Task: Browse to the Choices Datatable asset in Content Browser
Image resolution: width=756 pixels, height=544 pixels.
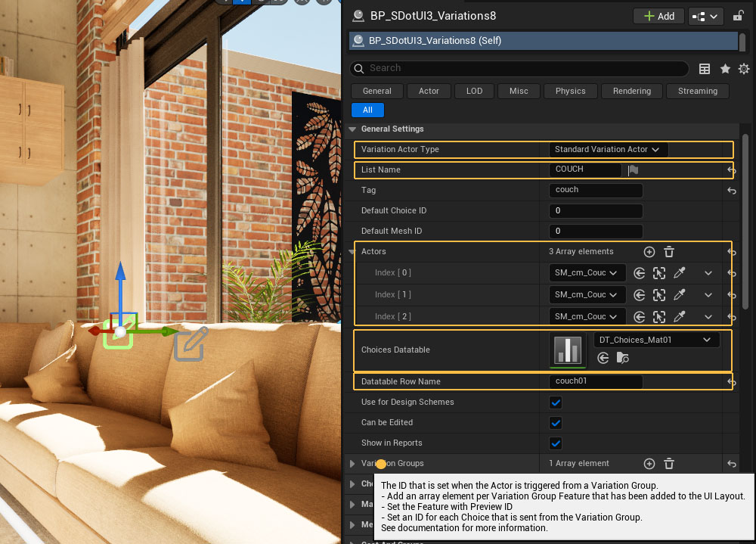Action: pos(622,358)
